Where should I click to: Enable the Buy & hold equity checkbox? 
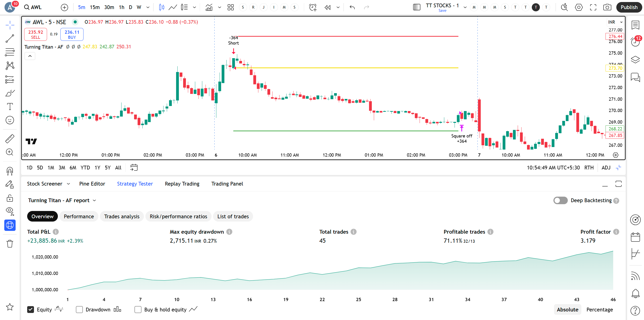coord(138,309)
